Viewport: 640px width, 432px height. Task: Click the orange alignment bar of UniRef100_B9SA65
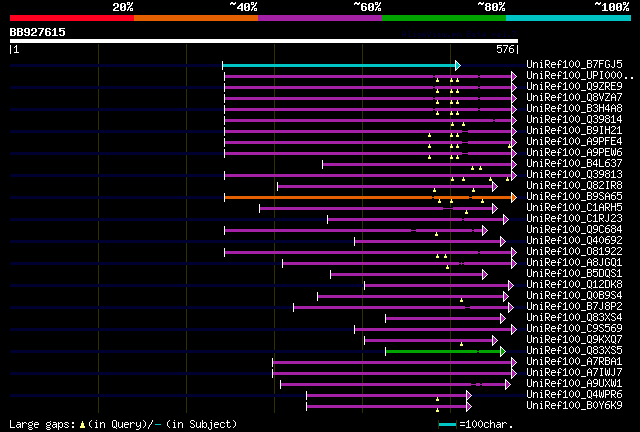368,198
